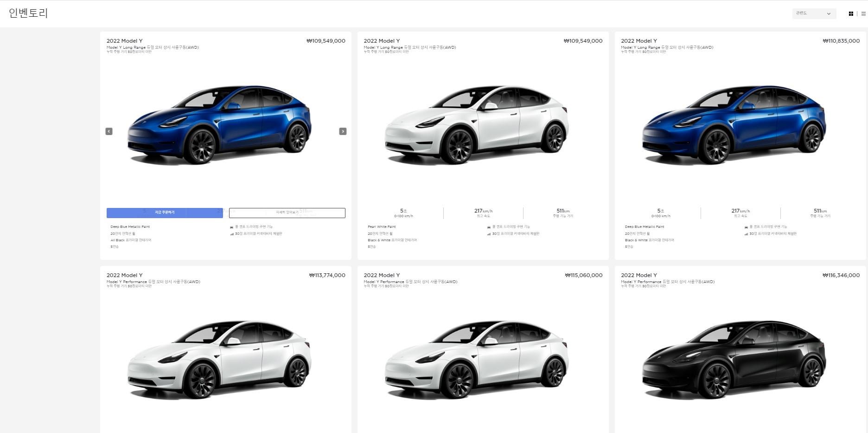Image resolution: width=868 pixels, height=433 pixels.
Task: Click Deep Blue Metallic Paint under the order button
Action: 130,227
